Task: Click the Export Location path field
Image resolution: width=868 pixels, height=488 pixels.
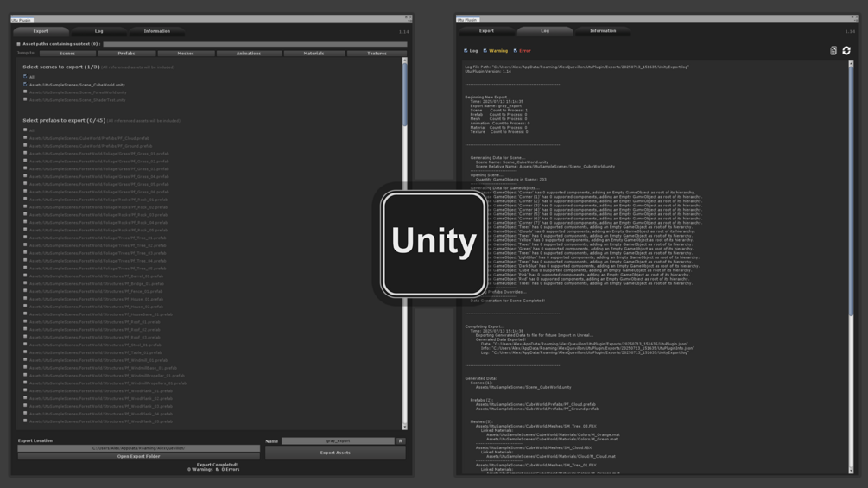Action: 138,448
